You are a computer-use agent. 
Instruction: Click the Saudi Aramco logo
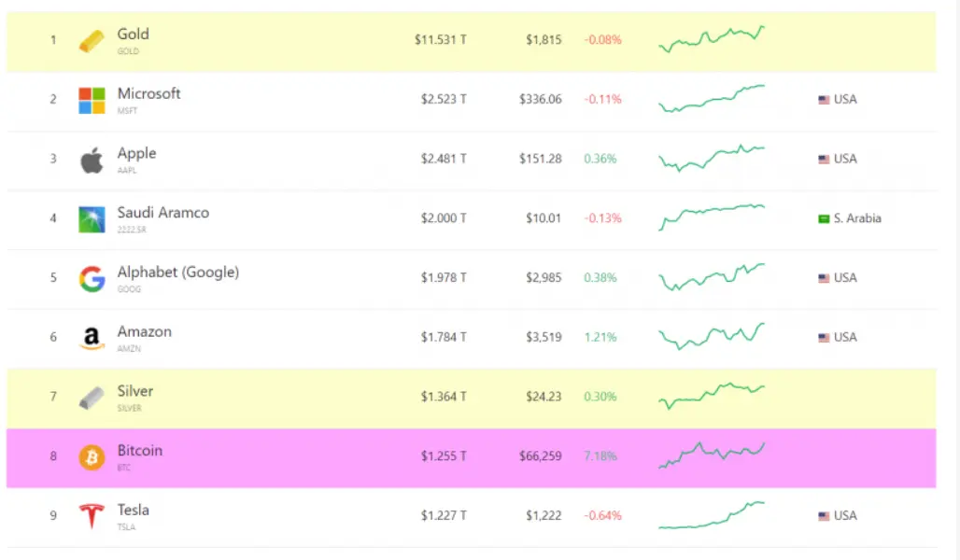[92, 219]
